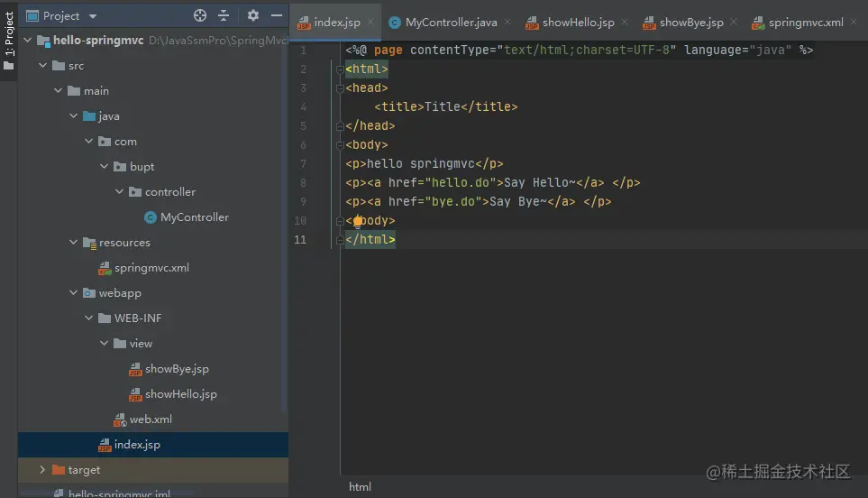Open MyController class in project tree
The height and width of the screenshot is (498, 868).
click(194, 217)
